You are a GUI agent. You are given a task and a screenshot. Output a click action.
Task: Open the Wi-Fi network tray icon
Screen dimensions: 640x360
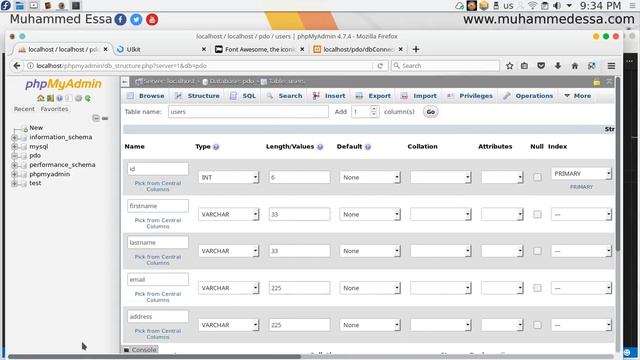(x=532, y=5)
